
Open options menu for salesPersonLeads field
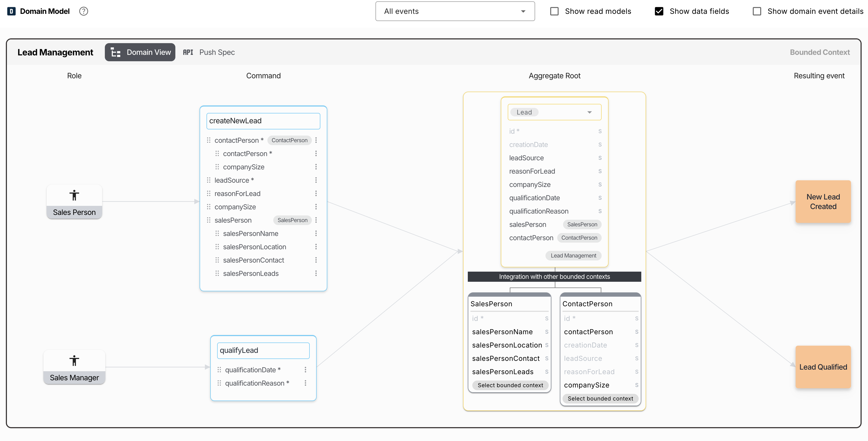(316, 273)
